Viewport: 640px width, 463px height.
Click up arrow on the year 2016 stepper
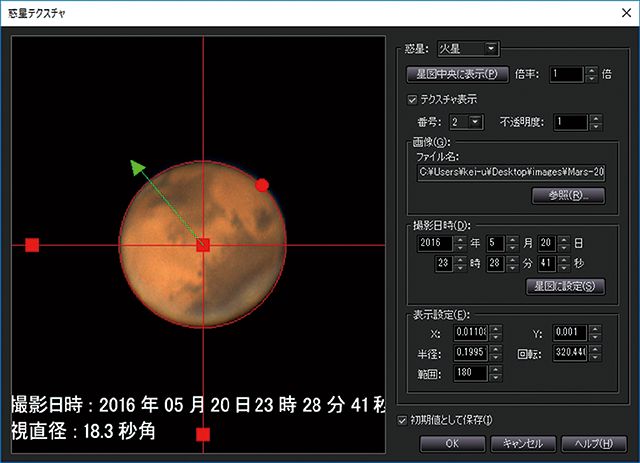click(459, 237)
